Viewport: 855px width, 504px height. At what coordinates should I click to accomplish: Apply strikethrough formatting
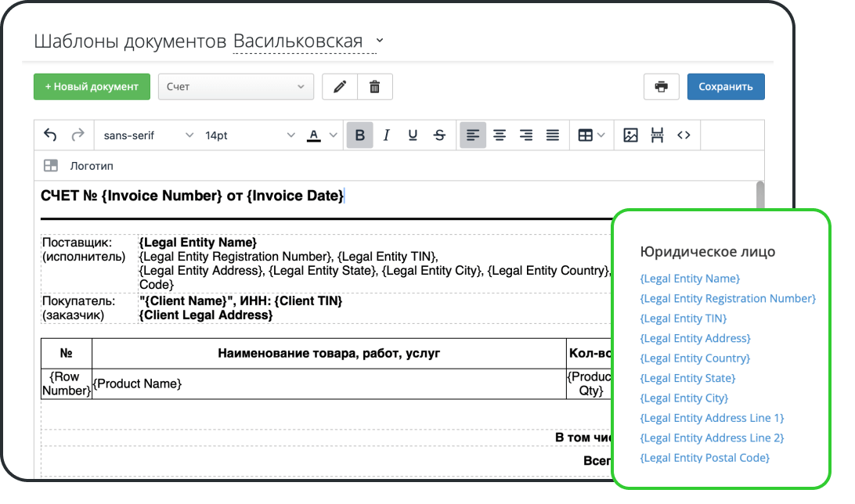[x=439, y=135]
